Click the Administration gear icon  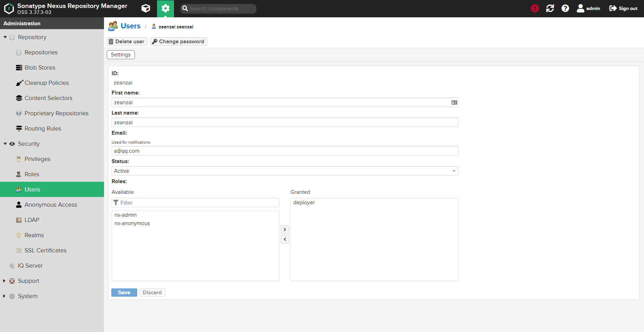(165, 8)
